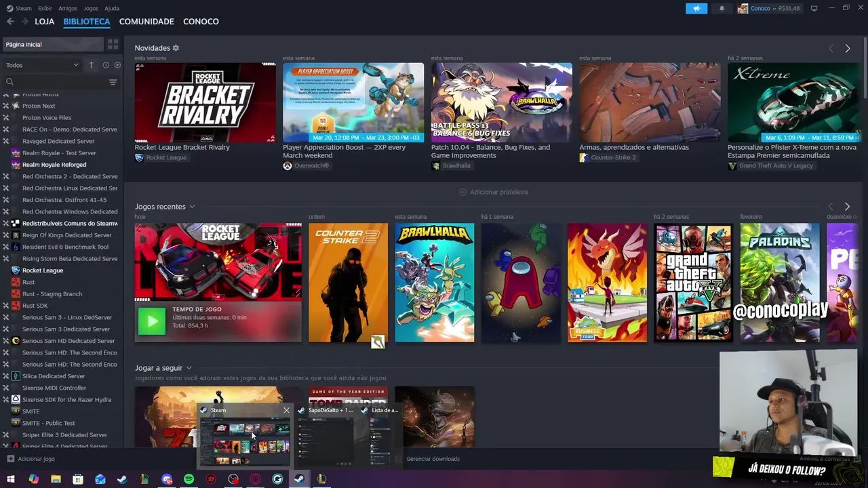Click the announcements megaphone button
The height and width of the screenshot is (488, 868).
pyautogui.click(x=696, y=8)
